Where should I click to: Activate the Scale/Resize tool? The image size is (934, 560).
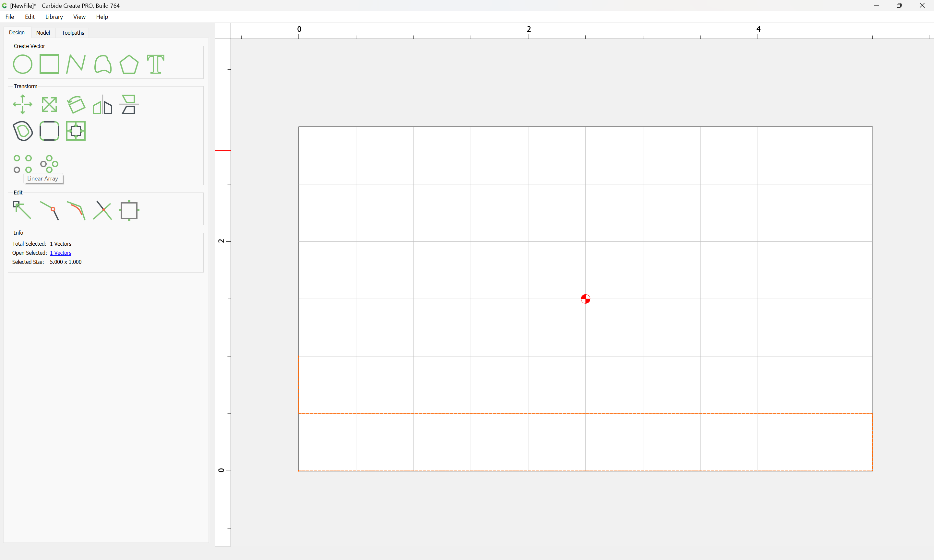(x=49, y=105)
